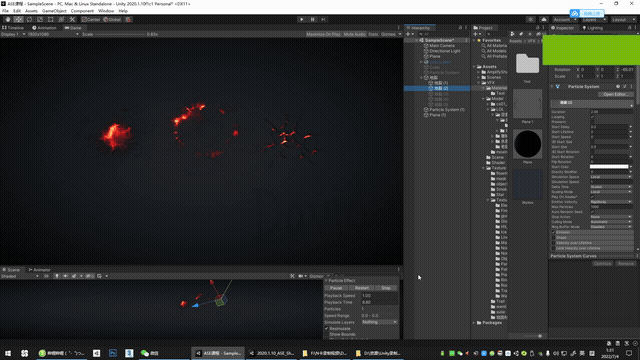Select the Rotate tool in toolbar
The height and width of the screenshot is (360, 640).
tap(29, 19)
